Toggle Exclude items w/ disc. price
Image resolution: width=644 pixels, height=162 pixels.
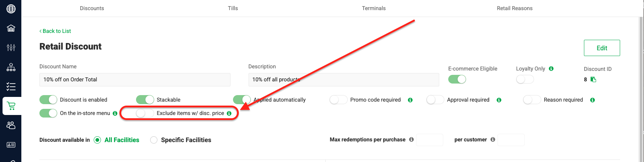click(145, 113)
